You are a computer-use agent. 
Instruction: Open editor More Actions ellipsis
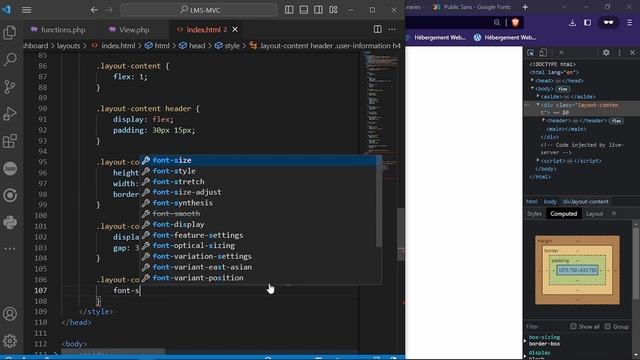pyautogui.click(x=392, y=29)
